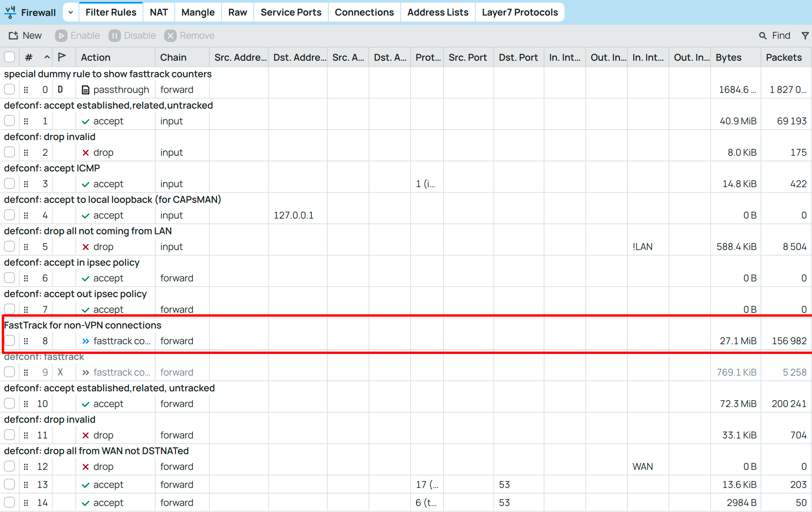Check the box for rule 8 fasttrack
This screenshot has height=512, width=812.
click(x=9, y=340)
